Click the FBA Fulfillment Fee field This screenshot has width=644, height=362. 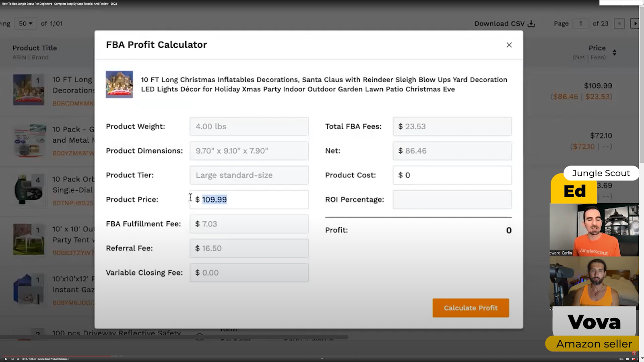coord(249,224)
